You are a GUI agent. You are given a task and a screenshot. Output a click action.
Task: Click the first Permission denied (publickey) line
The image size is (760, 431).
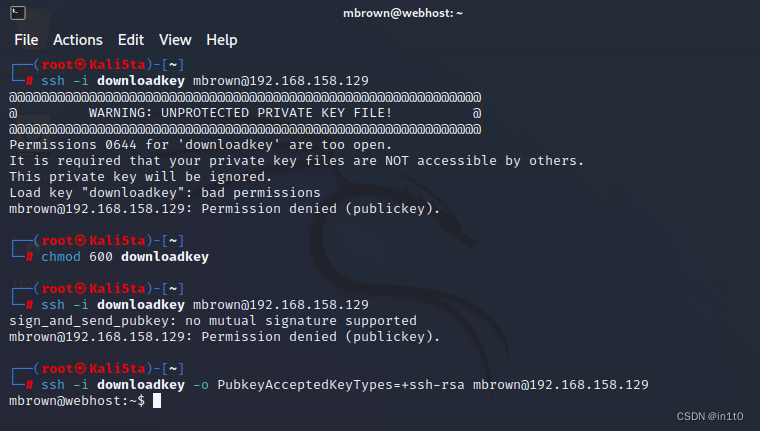pyautogui.click(x=224, y=209)
